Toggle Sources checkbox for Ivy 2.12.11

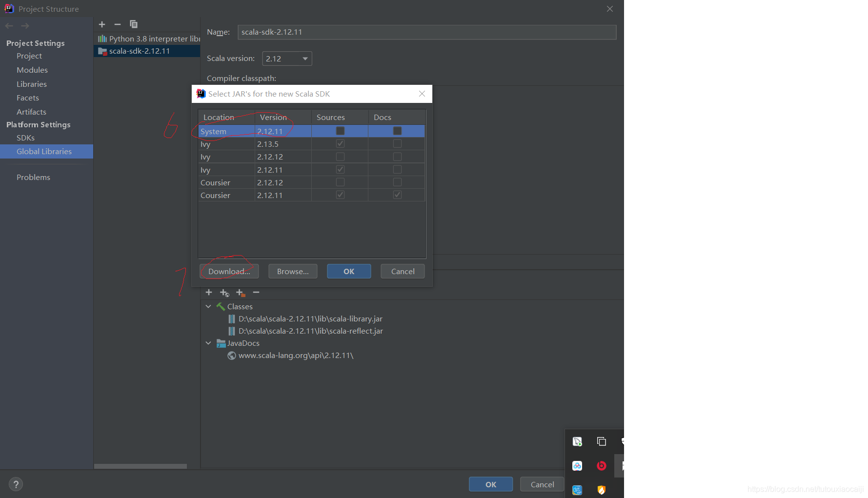pyautogui.click(x=340, y=169)
